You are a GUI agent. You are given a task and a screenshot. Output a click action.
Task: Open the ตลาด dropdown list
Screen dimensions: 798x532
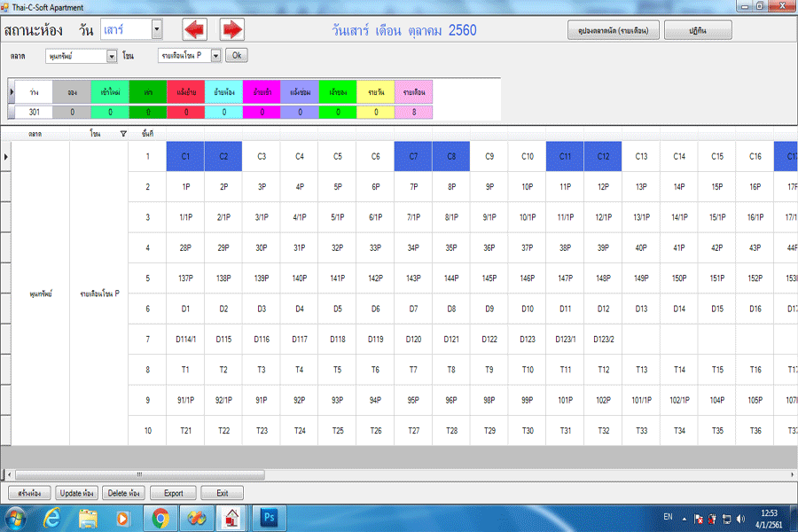click(x=112, y=56)
